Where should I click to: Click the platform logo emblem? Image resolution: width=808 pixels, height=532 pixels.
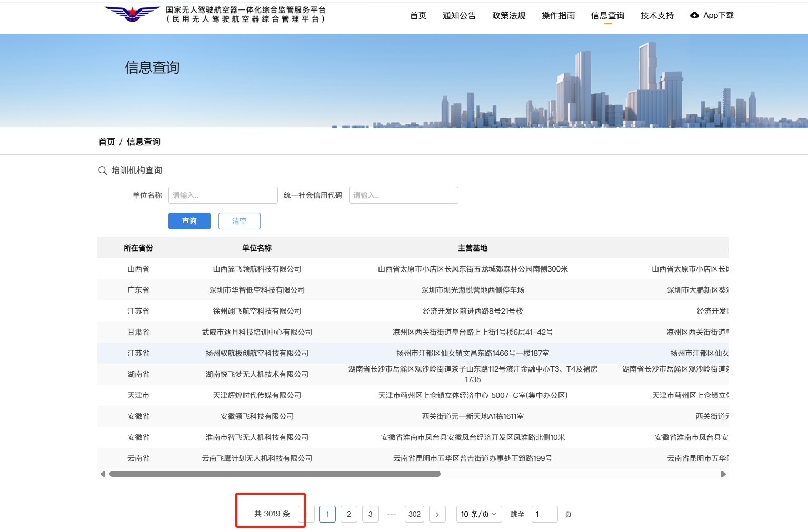(x=132, y=14)
